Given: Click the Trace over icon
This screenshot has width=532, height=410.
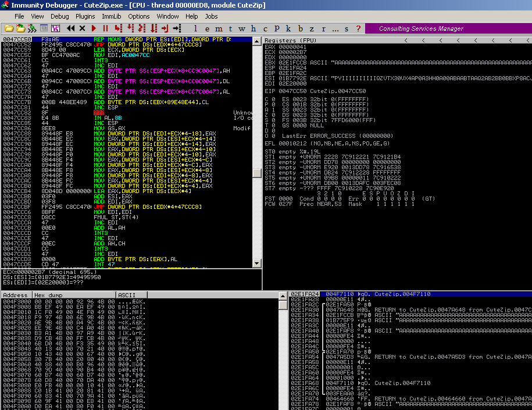Looking at the screenshot, I should [x=153, y=28].
